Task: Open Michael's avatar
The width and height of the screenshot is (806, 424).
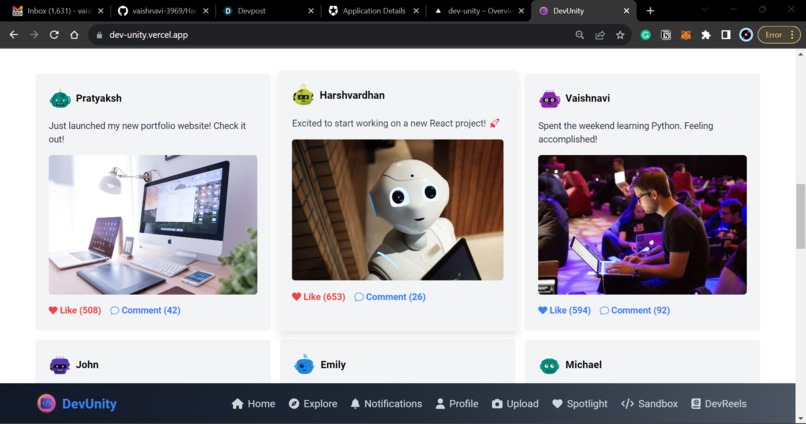Action: pos(549,365)
